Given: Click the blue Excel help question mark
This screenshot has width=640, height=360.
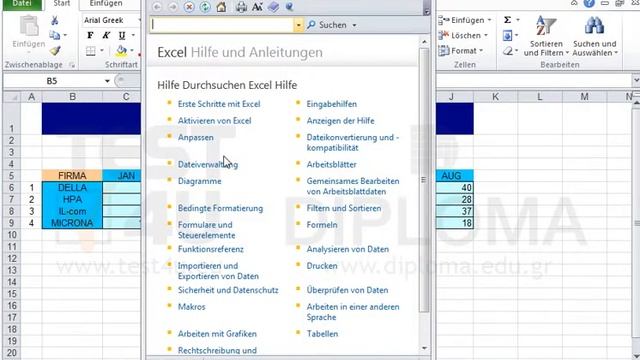Looking at the screenshot, I should [589, 3].
